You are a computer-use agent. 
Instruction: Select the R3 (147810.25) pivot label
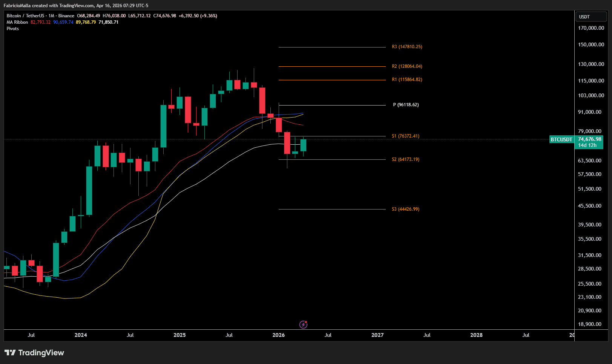point(407,47)
